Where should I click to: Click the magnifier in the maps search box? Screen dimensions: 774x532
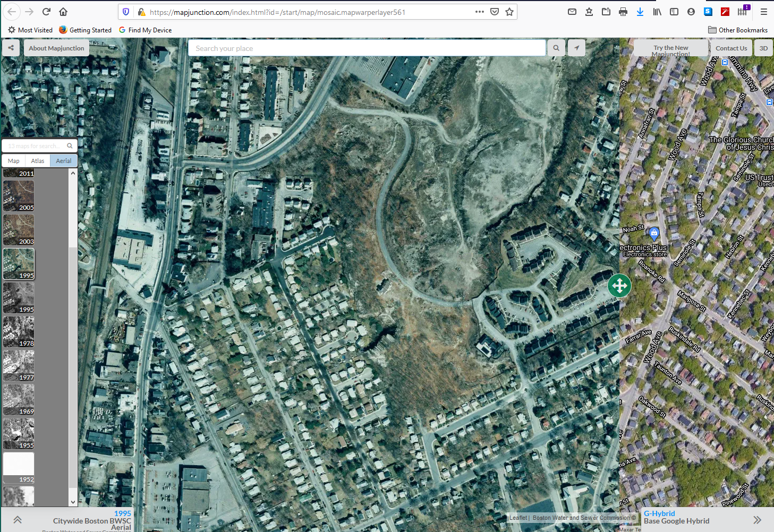tap(70, 145)
